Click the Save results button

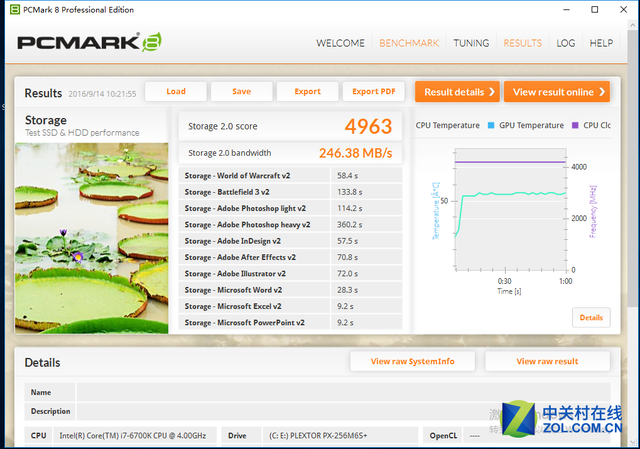click(x=242, y=91)
